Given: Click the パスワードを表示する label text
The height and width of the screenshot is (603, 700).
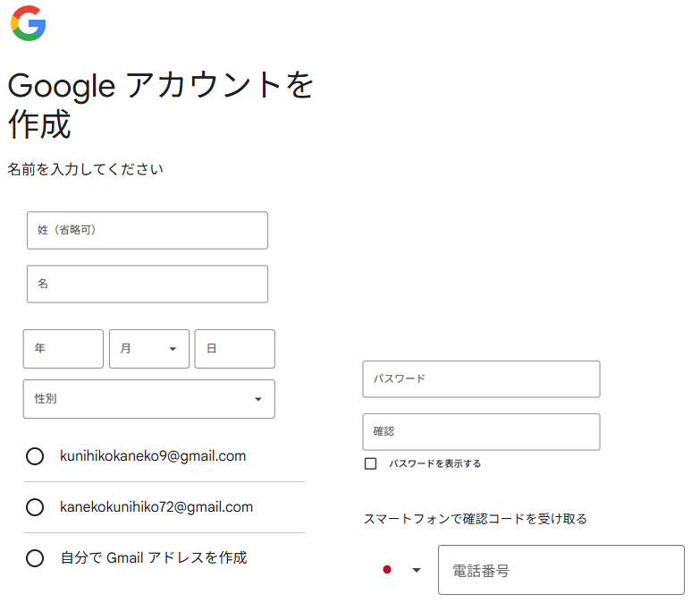Looking at the screenshot, I should click(x=434, y=463).
